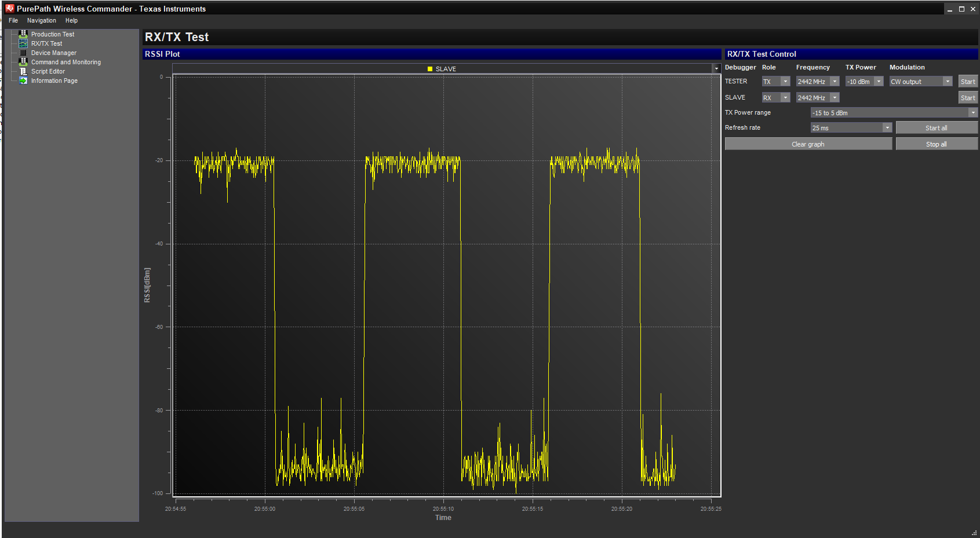980x538 pixels.
Task: Open the TESTER TX Power dropdown
Action: pyautogui.click(x=864, y=82)
